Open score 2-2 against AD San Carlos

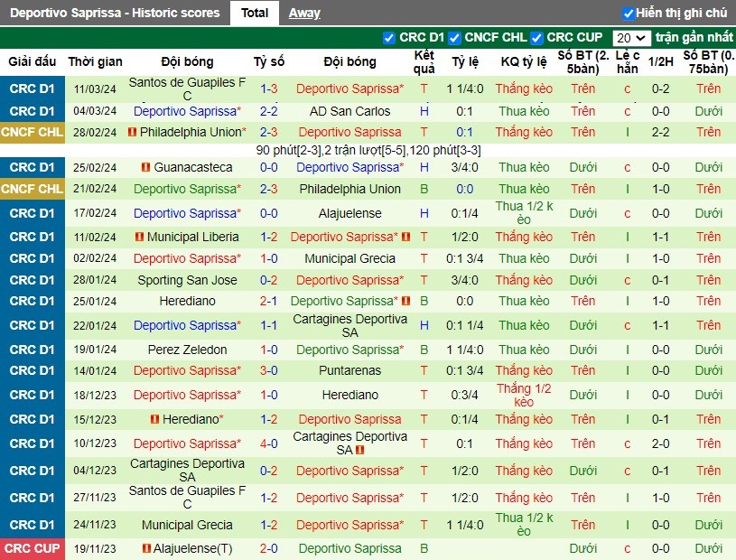pyautogui.click(x=268, y=111)
